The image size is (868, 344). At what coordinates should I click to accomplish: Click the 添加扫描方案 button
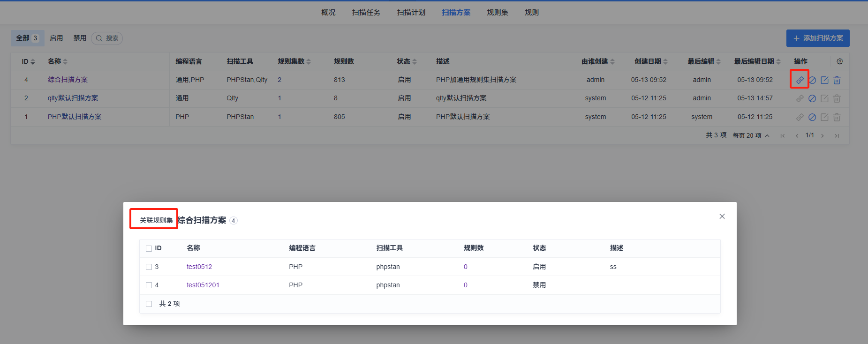click(x=817, y=38)
